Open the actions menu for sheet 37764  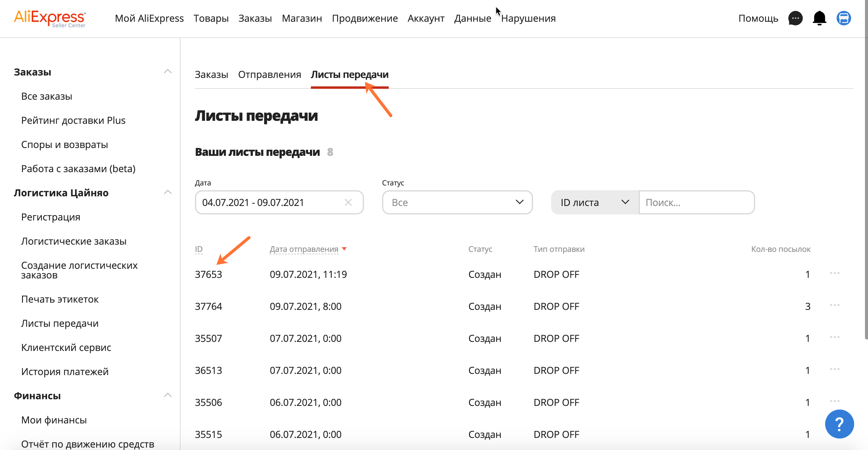(x=834, y=306)
